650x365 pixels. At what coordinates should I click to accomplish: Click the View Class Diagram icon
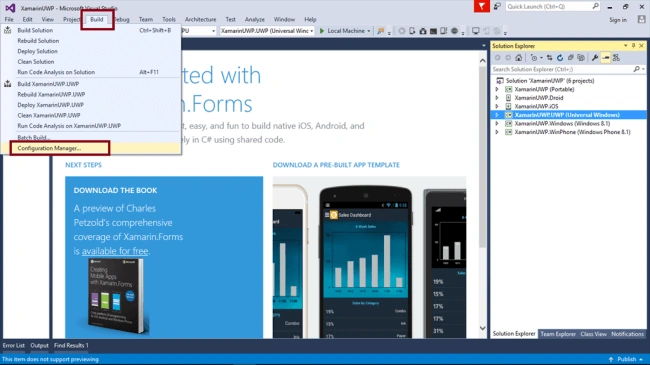(616, 58)
